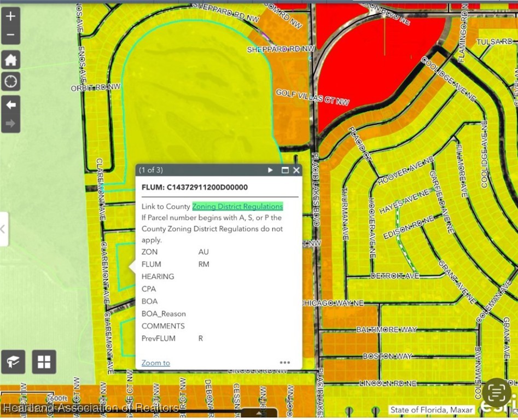Open the graduation cap widget
Screen dimensions: 518x420
click(x=13, y=361)
